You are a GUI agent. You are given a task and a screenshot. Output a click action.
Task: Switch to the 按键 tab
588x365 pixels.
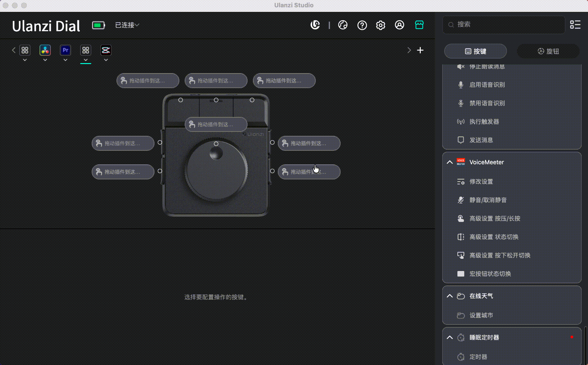(x=475, y=51)
